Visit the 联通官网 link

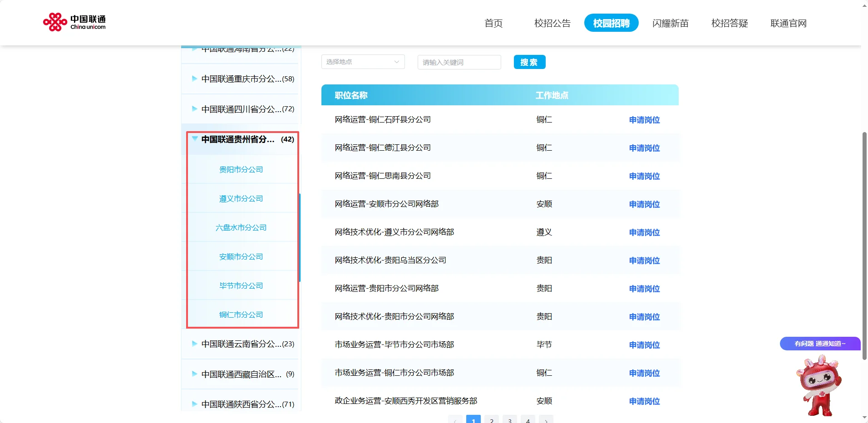tap(789, 23)
